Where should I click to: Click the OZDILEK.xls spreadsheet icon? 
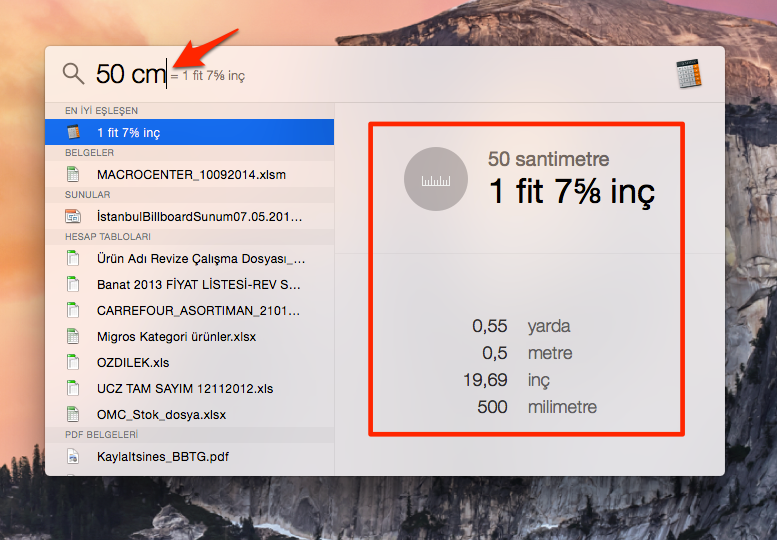73,362
